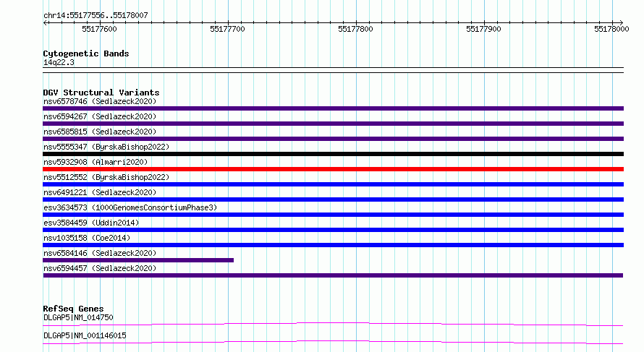This screenshot has height=352, width=644.
Task: Open the esv3584459 (Uddin2014) label
Action: click(x=91, y=223)
